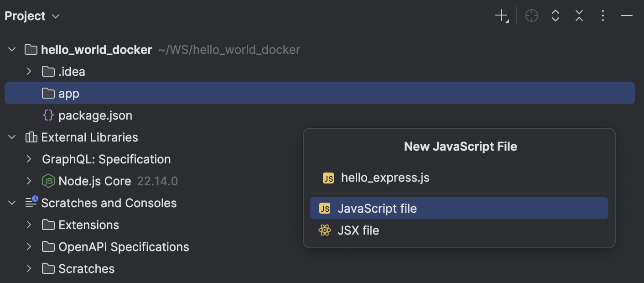Expand the Node.js Core node

coord(29,181)
